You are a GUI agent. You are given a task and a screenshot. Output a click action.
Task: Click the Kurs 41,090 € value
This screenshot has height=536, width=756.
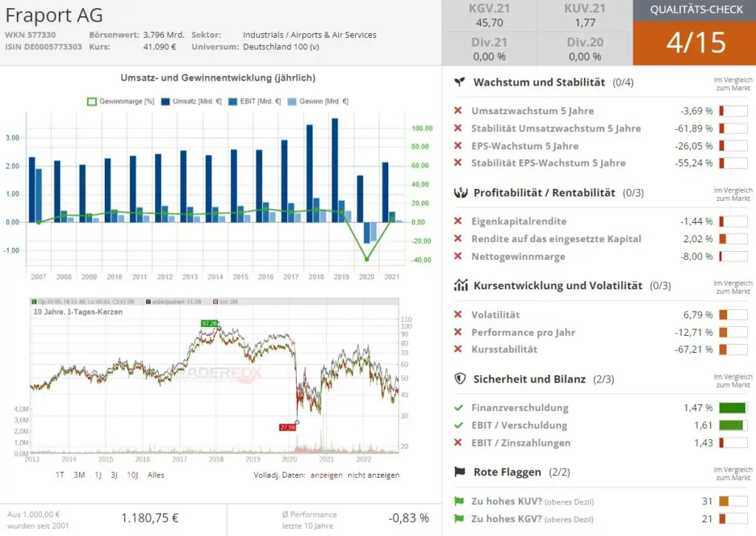tap(159, 47)
